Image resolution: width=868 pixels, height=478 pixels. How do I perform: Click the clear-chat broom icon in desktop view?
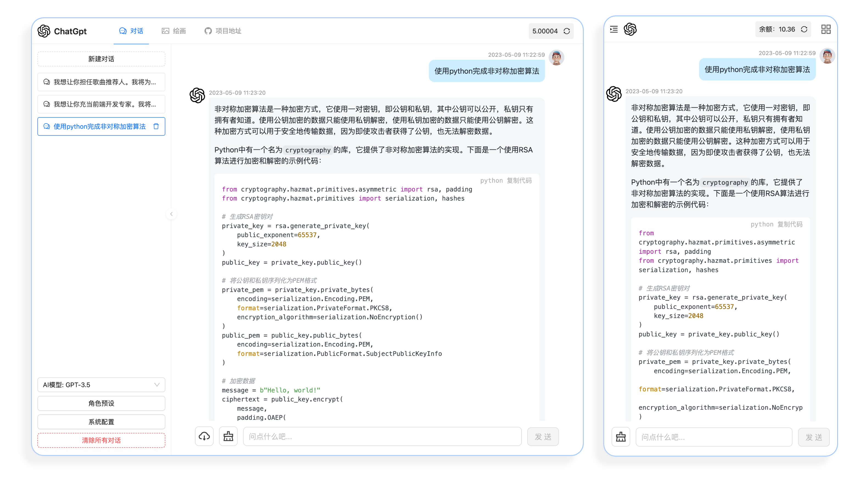(228, 436)
